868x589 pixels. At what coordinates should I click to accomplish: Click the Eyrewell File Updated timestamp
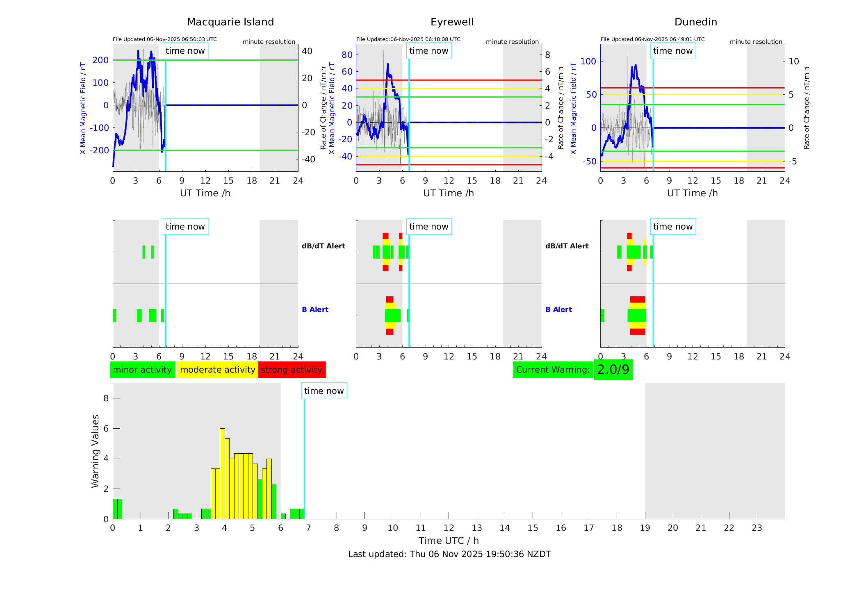click(x=408, y=39)
